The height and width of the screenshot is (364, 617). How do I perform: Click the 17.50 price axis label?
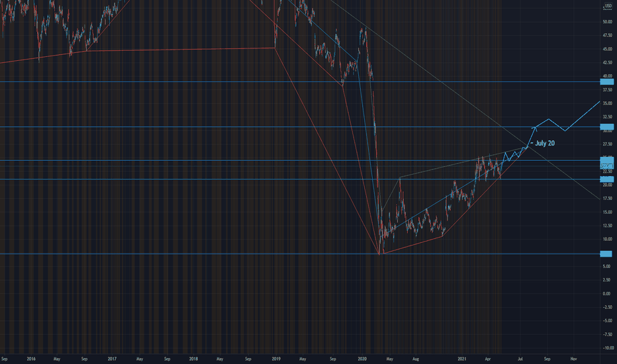pos(607,199)
